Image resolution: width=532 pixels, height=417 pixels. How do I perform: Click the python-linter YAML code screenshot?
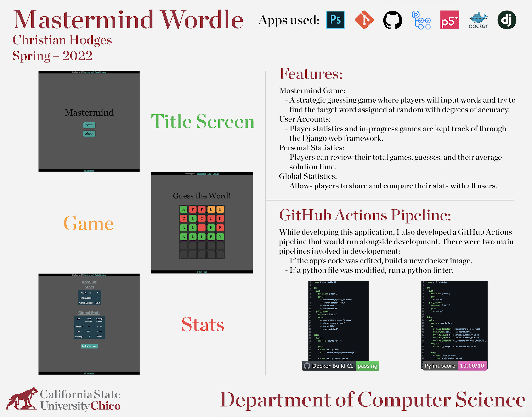[454, 320]
